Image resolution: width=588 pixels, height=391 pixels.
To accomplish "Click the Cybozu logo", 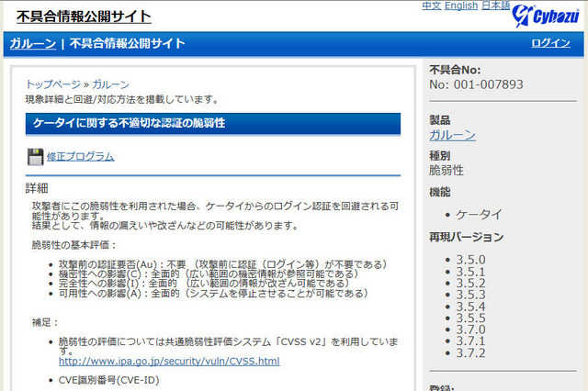I will (546, 16).
